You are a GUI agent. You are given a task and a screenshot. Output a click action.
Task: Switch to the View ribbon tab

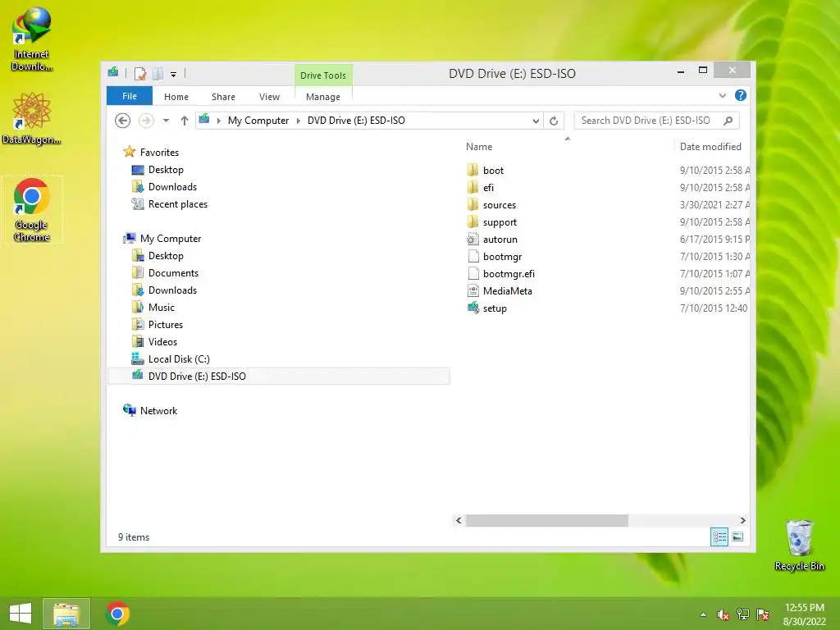coord(269,97)
